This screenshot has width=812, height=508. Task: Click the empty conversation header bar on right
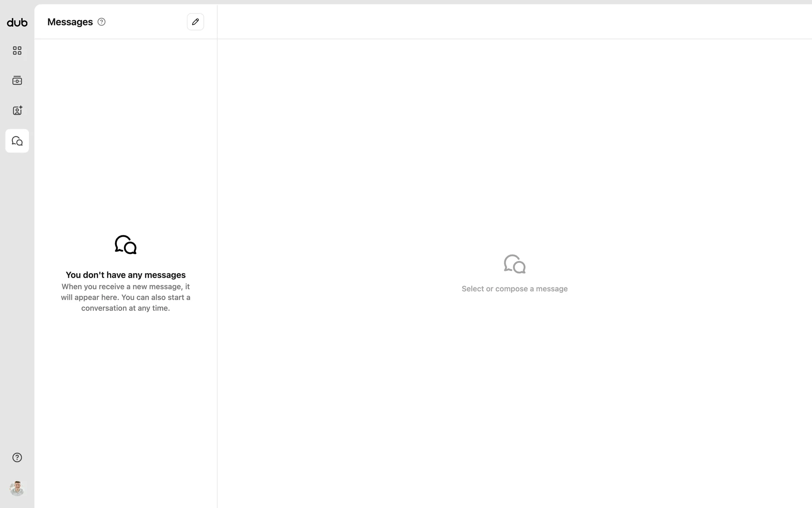point(514,22)
